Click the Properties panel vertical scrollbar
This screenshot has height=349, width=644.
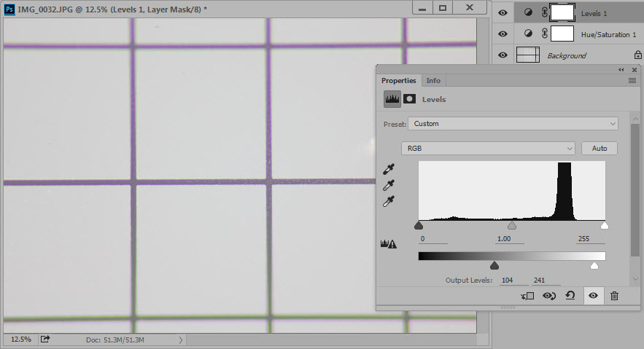point(635,189)
